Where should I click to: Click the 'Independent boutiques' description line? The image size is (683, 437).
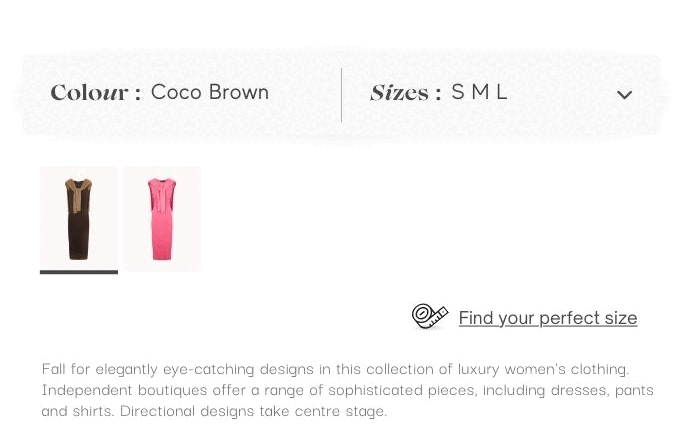coord(348,390)
